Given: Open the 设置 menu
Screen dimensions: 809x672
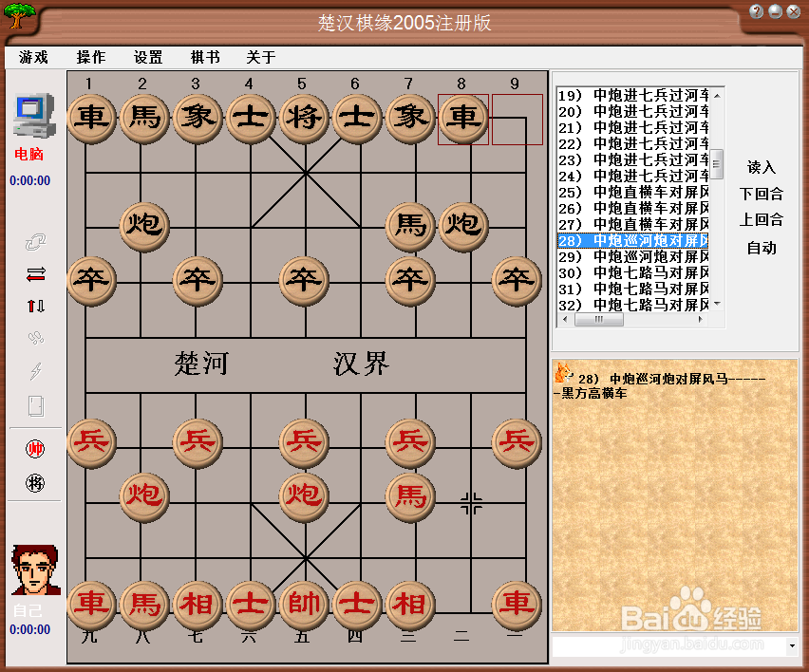Looking at the screenshot, I should coord(148,57).
